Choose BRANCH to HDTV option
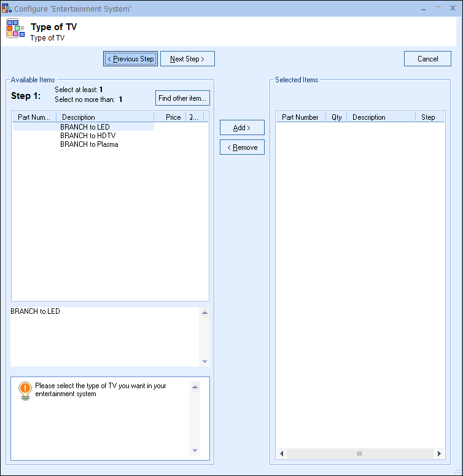 click(x=88, y=136)
